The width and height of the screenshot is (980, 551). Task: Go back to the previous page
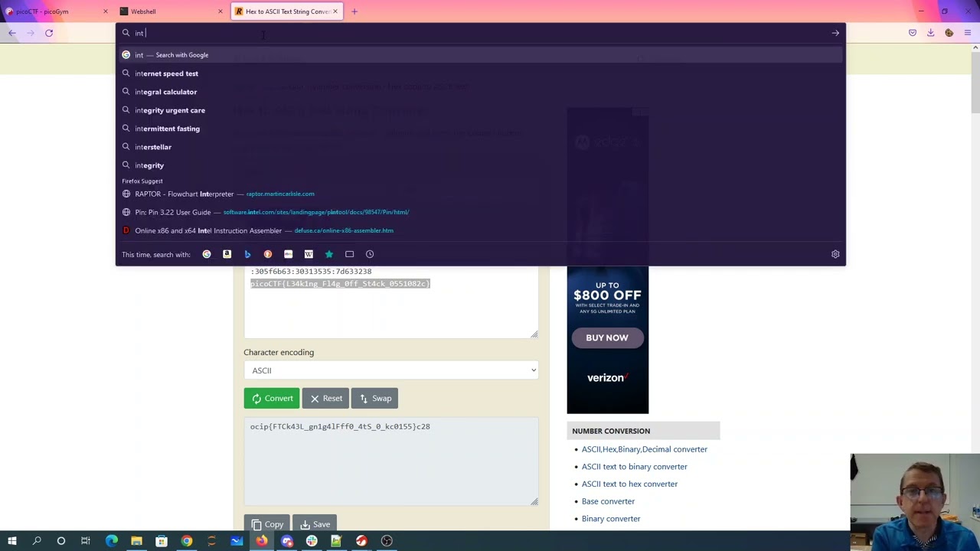pos(12,33)
